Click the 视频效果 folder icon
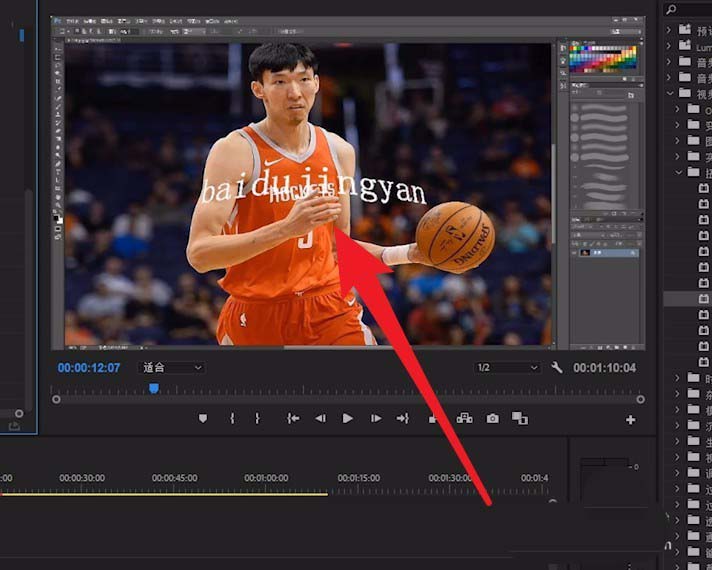 (x=685, y=93)
